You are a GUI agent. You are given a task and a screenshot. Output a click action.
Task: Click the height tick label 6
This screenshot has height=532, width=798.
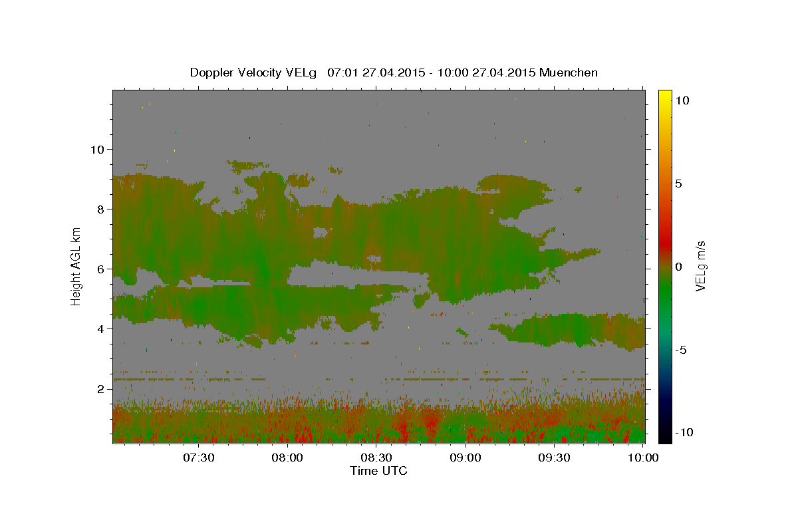tap(100, 269)
